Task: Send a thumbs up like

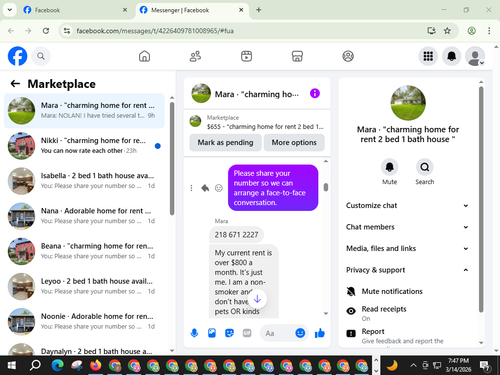Action: coord(320,333)
